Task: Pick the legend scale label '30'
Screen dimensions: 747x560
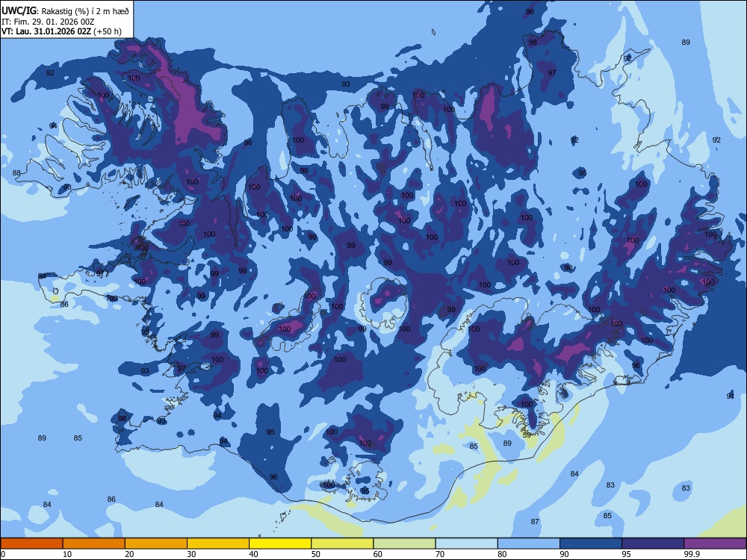Action: coord(191,554)
